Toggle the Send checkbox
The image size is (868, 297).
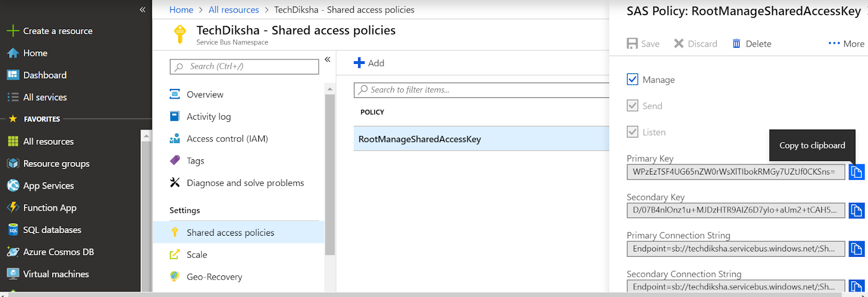[x=633, y=106]
